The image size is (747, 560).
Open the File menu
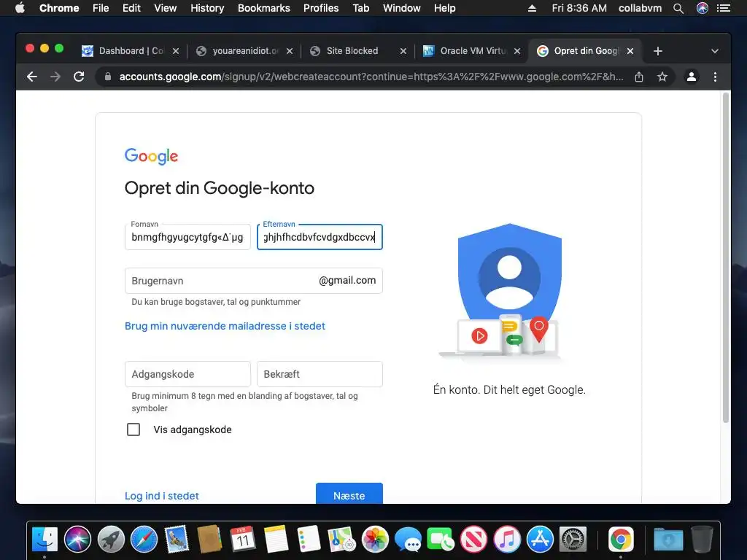101,8
